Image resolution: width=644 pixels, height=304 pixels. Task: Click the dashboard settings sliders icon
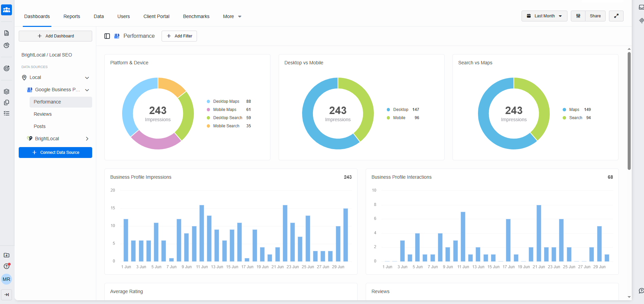tap(578, 16)
